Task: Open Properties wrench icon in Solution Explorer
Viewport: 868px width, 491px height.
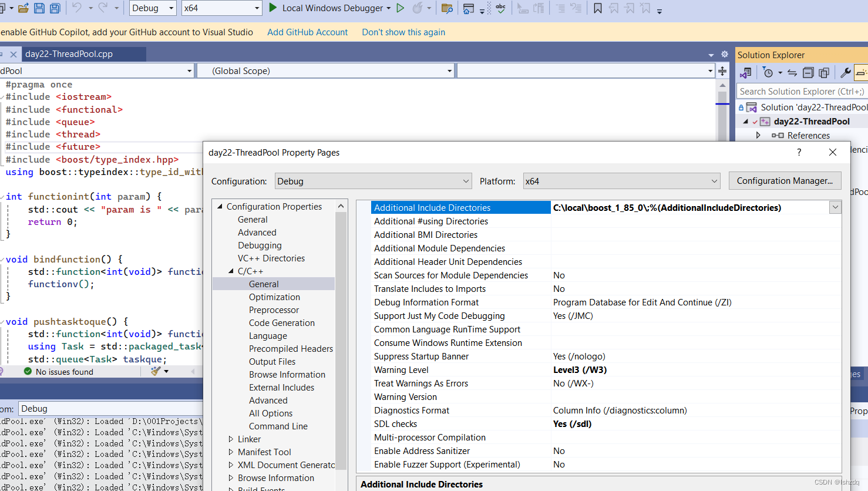Action: point(846,73)
